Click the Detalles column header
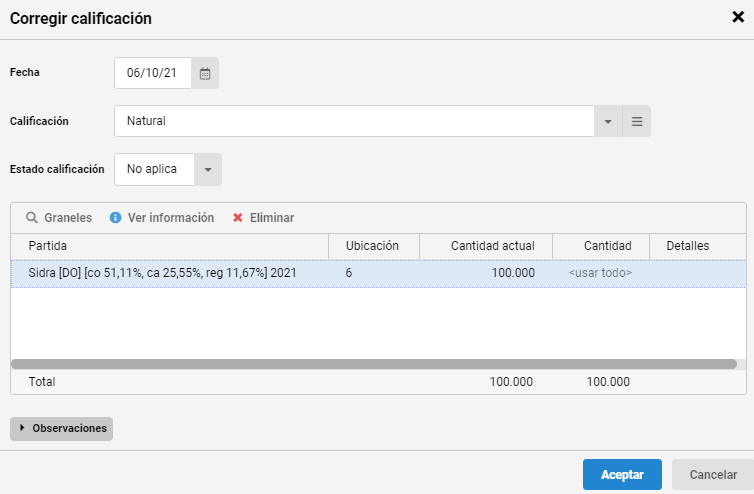The width and height of the screenshot is (754, 494). click(x=697, y=246)
